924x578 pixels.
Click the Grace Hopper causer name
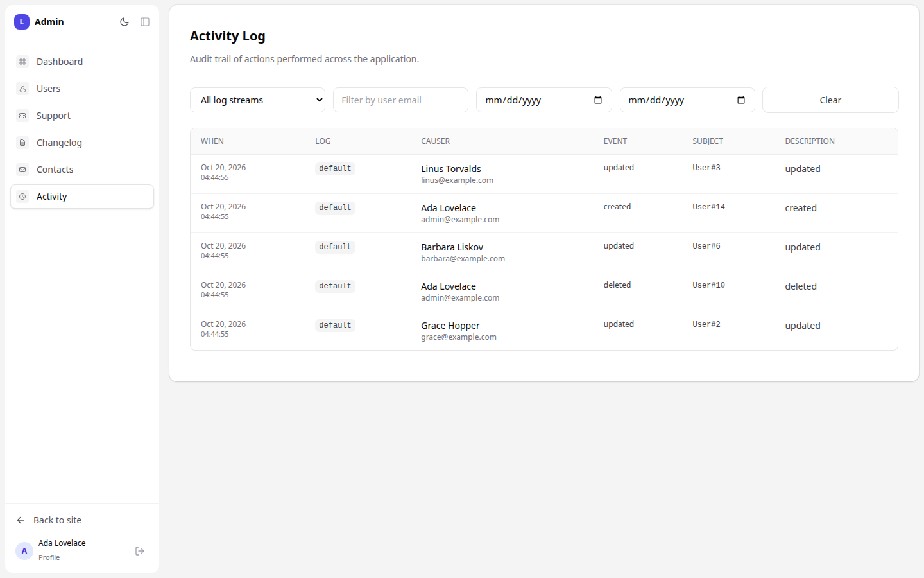450,326
